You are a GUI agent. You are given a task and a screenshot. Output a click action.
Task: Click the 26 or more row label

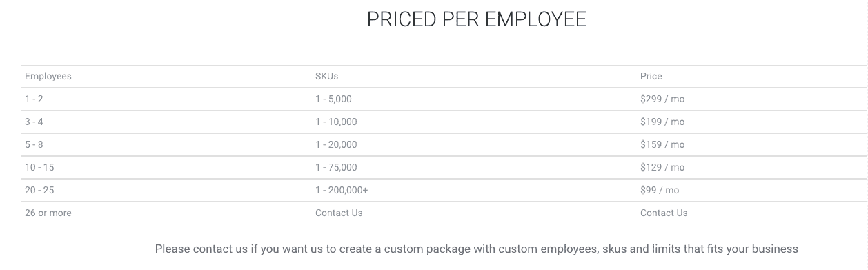48,213
